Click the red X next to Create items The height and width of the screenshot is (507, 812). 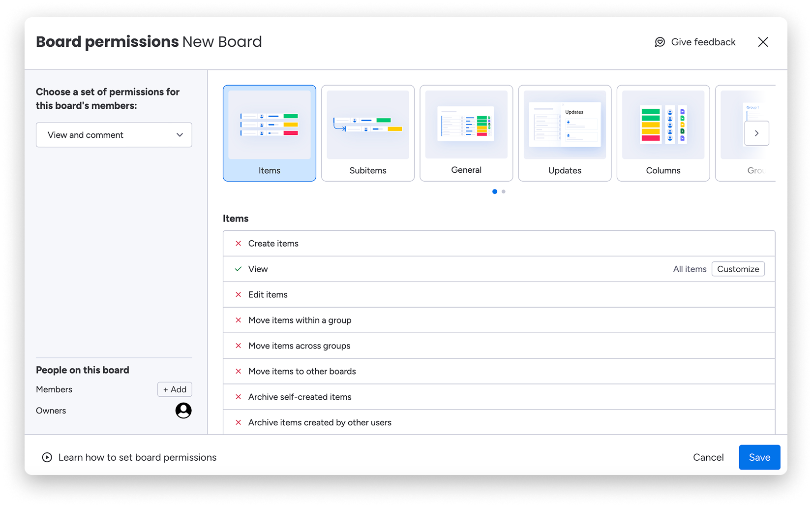[239, 244]
